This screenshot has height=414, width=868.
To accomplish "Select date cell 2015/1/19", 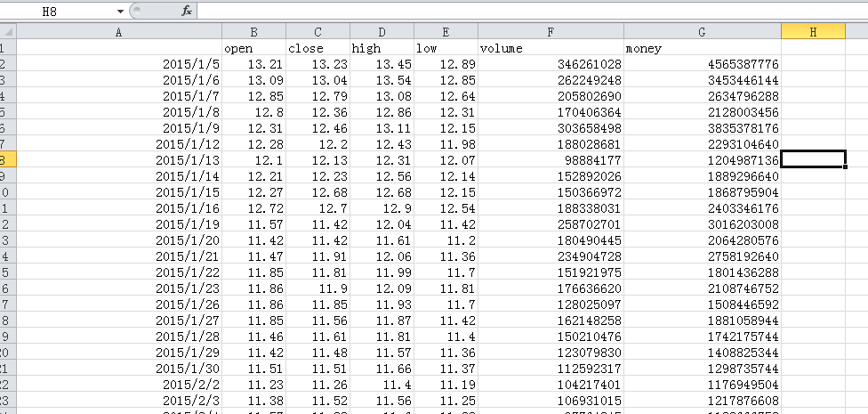I will pos(119,224).
